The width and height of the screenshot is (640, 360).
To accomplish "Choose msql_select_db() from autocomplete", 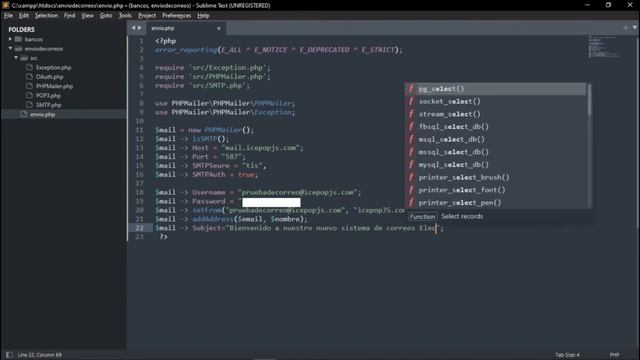I will tap(496, 139).
